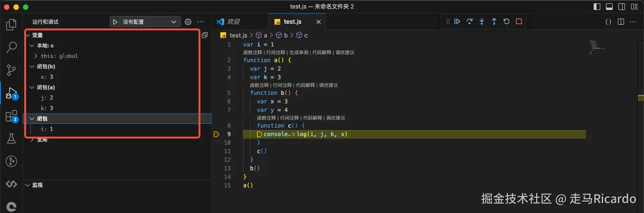Open the editor more actions ellipsis
This screenshot has height=213, width=644.
(633, 22)
